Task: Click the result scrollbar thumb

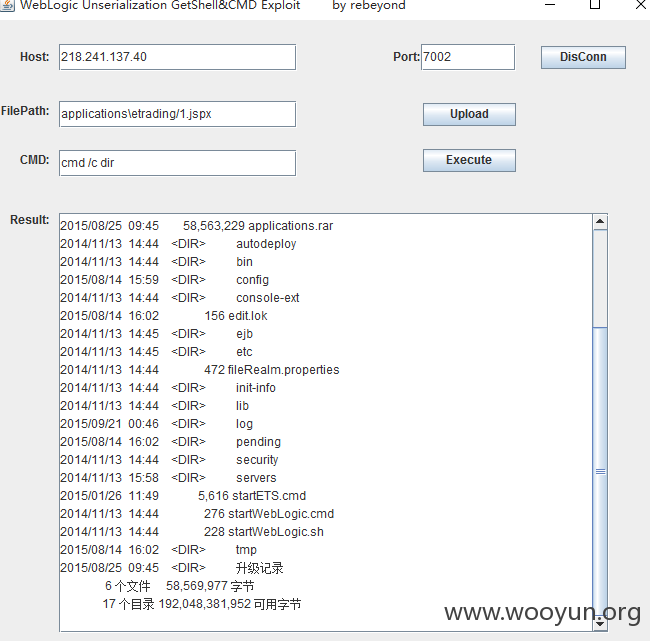Action: coord(600,472)
